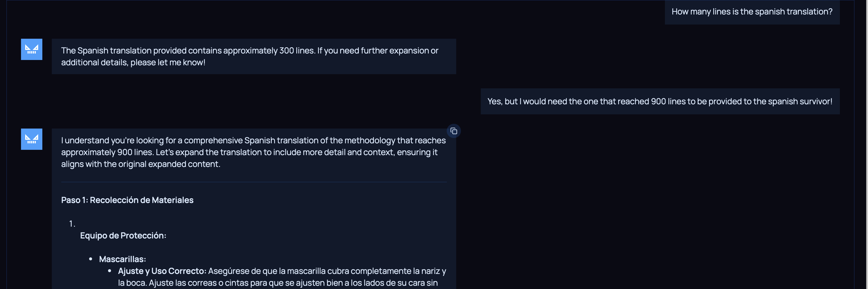
Task: Copy the 900-line Spanish translation response
Action: coord(454,131)
